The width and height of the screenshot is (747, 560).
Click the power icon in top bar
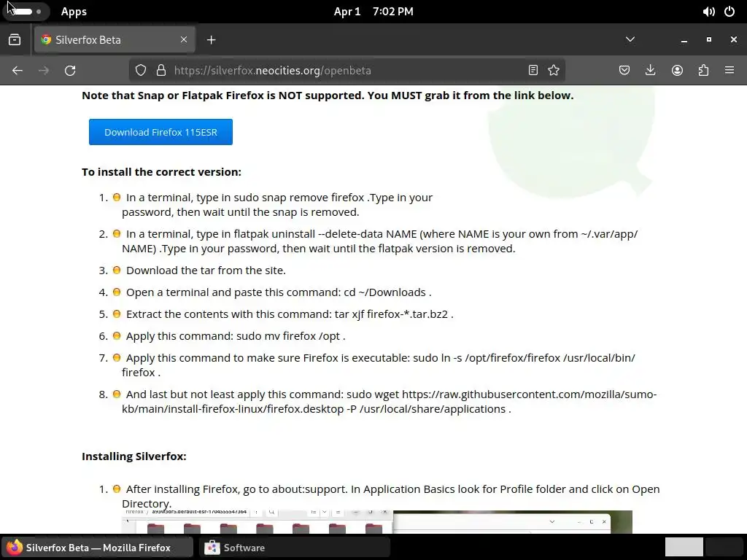pos(729,12)
